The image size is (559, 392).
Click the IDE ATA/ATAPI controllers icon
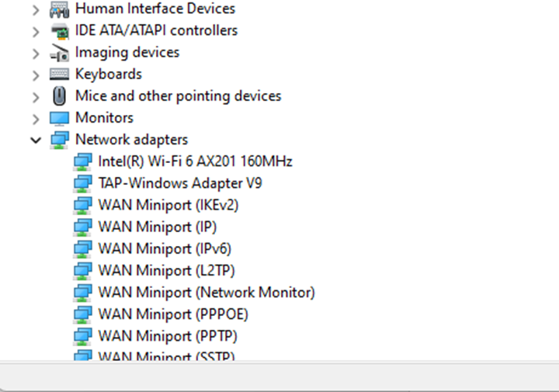pyautogui.click(x=59, y=30)
